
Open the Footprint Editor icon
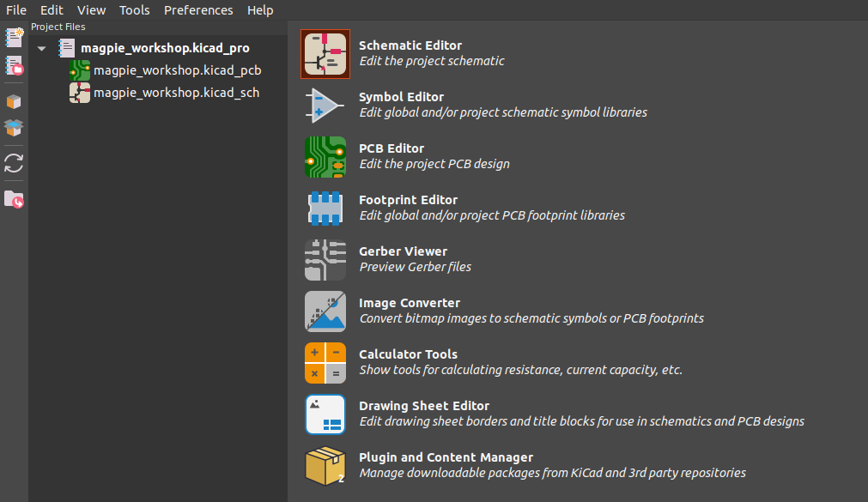click(325, 209)
